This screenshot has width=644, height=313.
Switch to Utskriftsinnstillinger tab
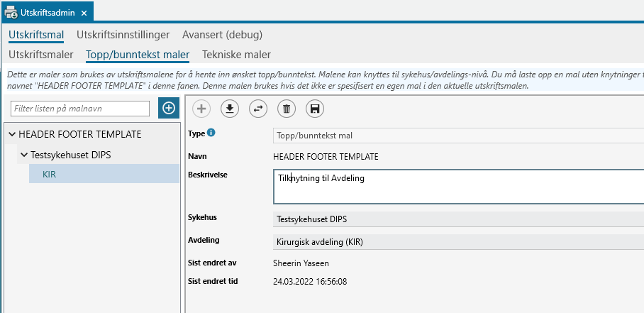click(123, 35)
